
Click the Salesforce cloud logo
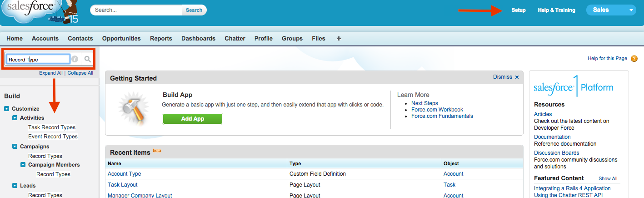[34, 12]
